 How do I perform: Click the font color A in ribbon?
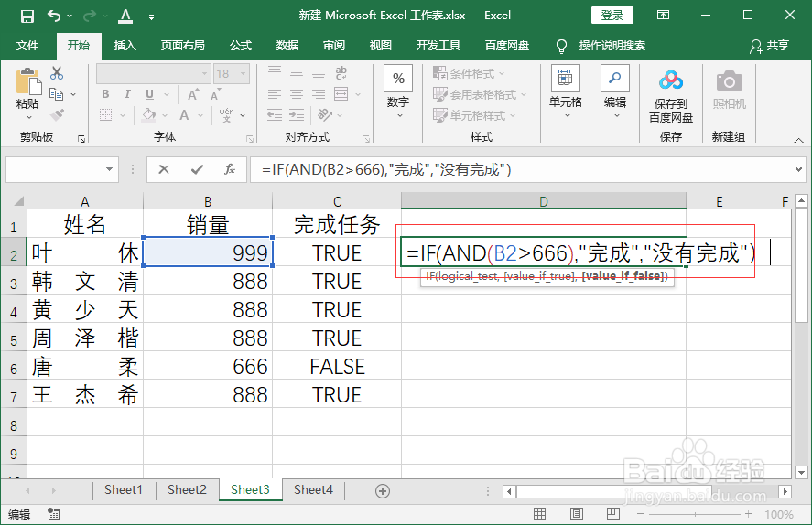(184, 115)
